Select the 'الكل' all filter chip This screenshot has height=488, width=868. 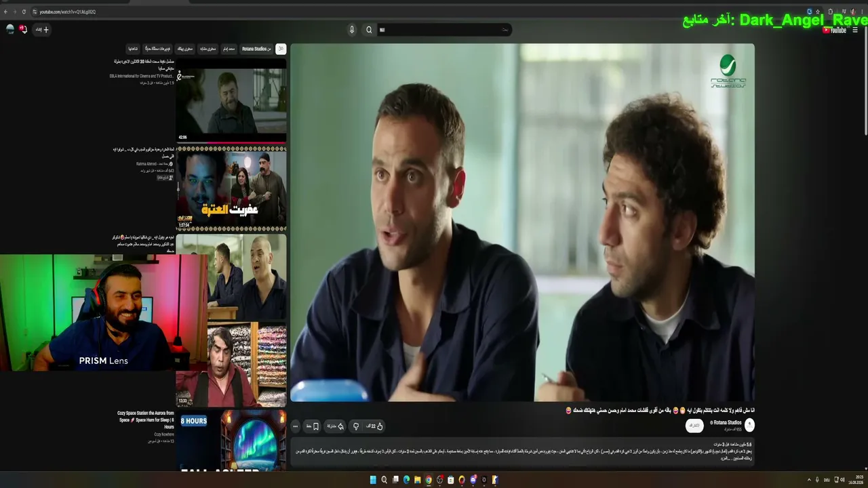pyautogui.click(x=281, y=49)
